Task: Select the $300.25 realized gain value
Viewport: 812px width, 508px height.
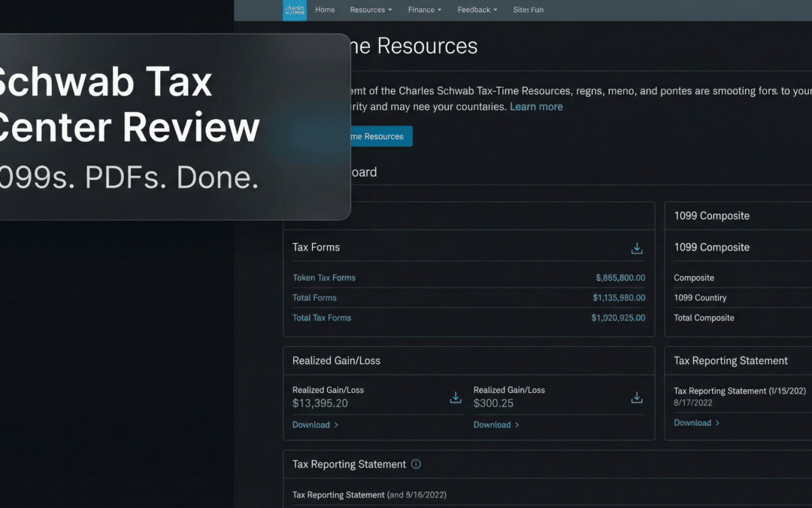Action: (x=493, y=403)
